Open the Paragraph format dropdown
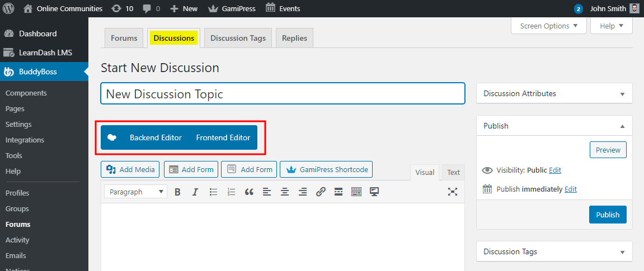Screen dimensions: 644x271 point(135,192)
